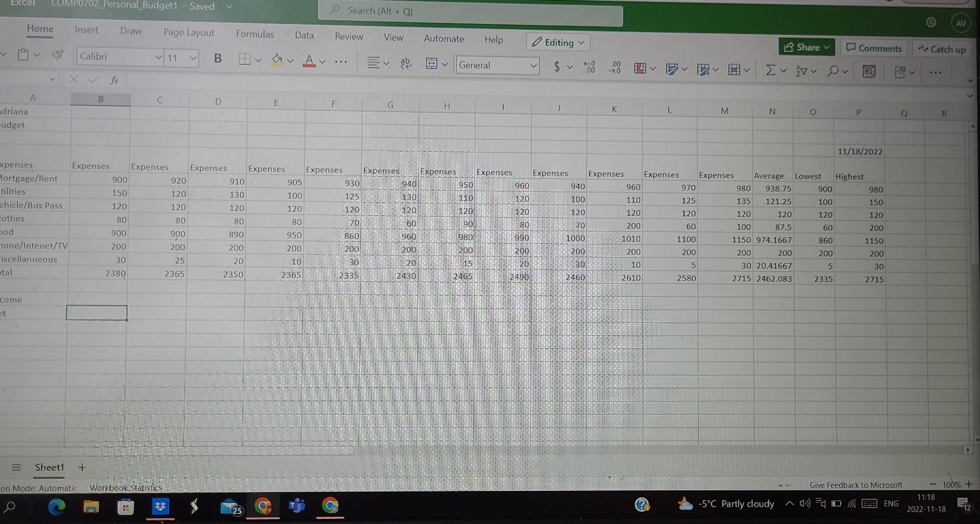This screenshot has height=524, width=980.
Task: Toggle wrap text for the cell
Action: (405, 62)
